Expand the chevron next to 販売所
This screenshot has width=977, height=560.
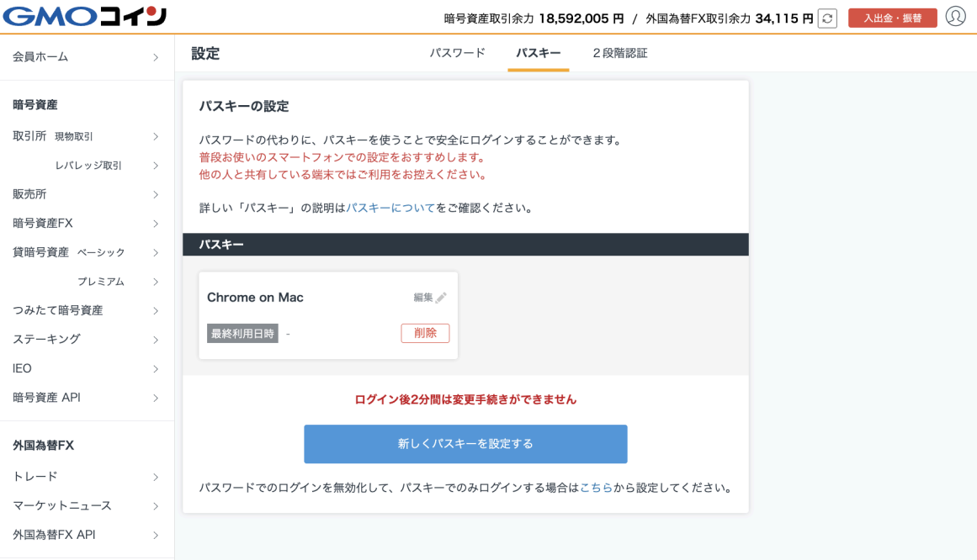pos(156,195)
